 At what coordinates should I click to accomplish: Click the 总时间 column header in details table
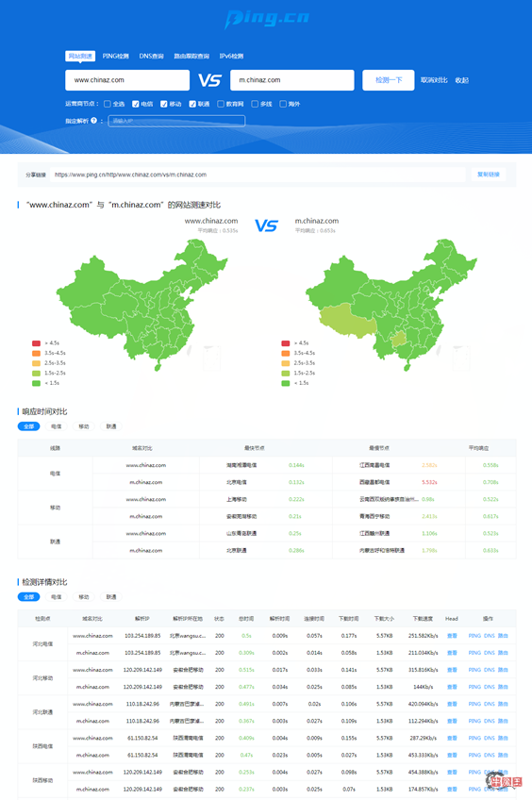(x=246, y=619)
